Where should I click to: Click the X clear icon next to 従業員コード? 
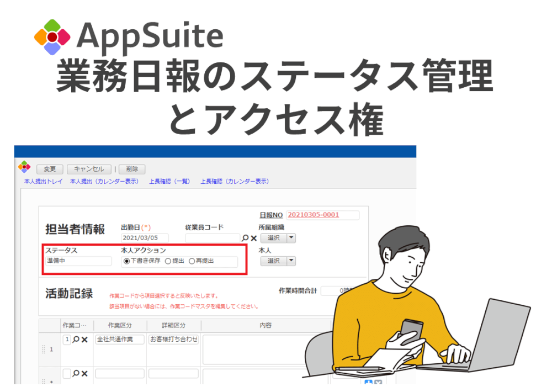click(x=254, y=238)
